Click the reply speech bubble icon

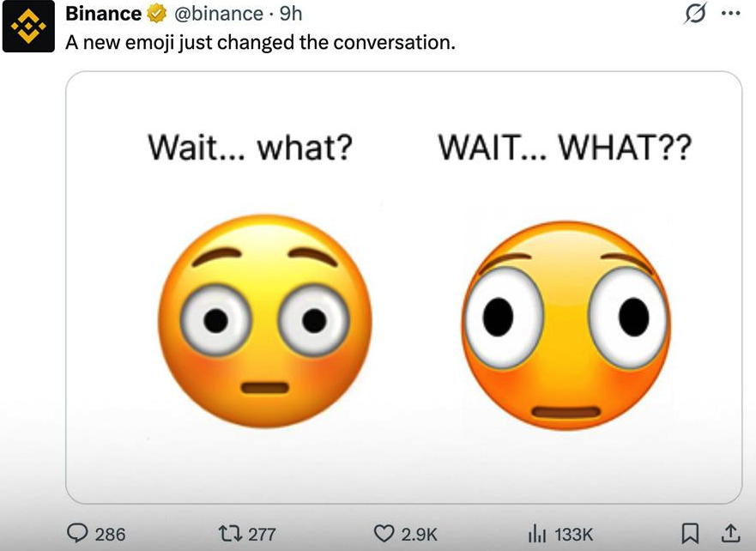[78, 533]
